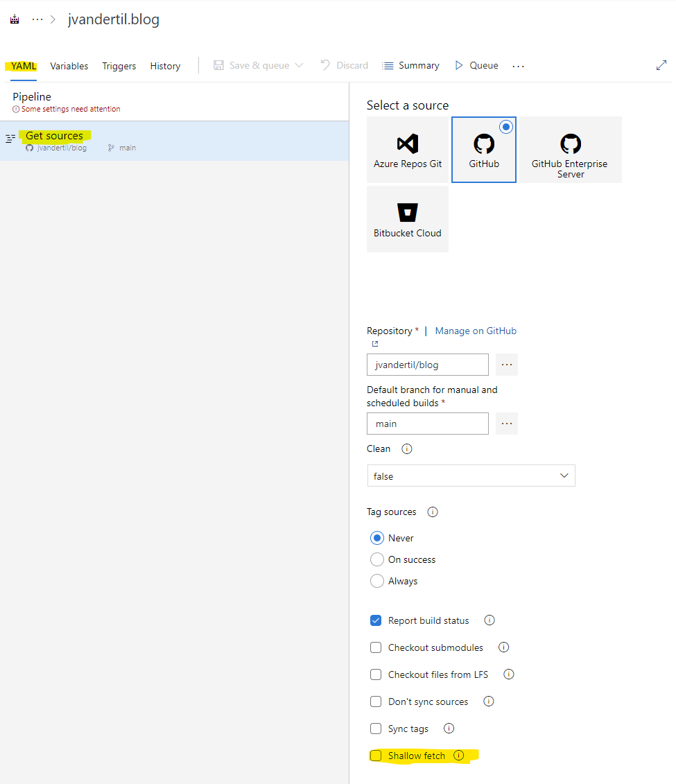Switch to the YAML tab
Screen dimensions: 676x784
[24, 66]
